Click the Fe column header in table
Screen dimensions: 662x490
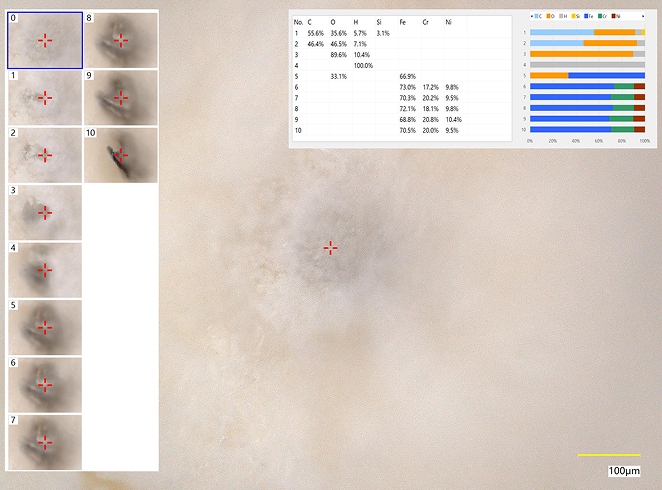402,21
